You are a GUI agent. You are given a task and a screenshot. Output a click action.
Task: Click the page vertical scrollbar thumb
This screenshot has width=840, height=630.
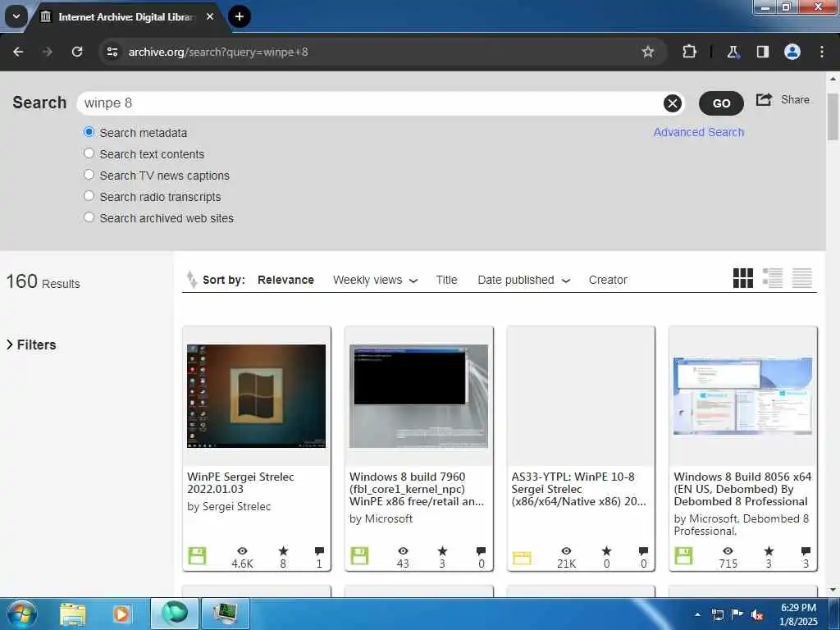click(x=833, y=116)
